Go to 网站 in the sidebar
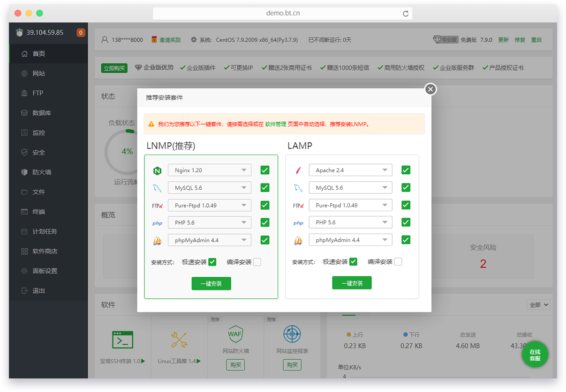Screen dimensions: 566x392 click(48, 74)
